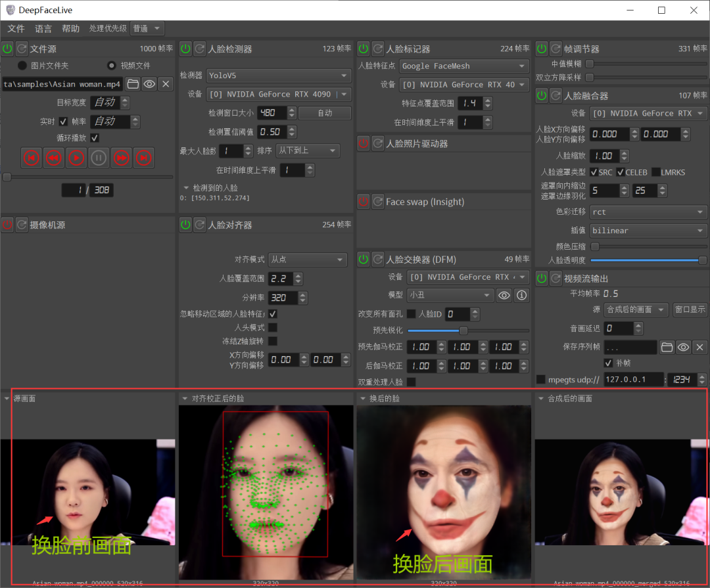The image size is (710, 588).
Task: Toggle power for 人脸交换器 (DFM) module
Action: click(x=364, y=260)
